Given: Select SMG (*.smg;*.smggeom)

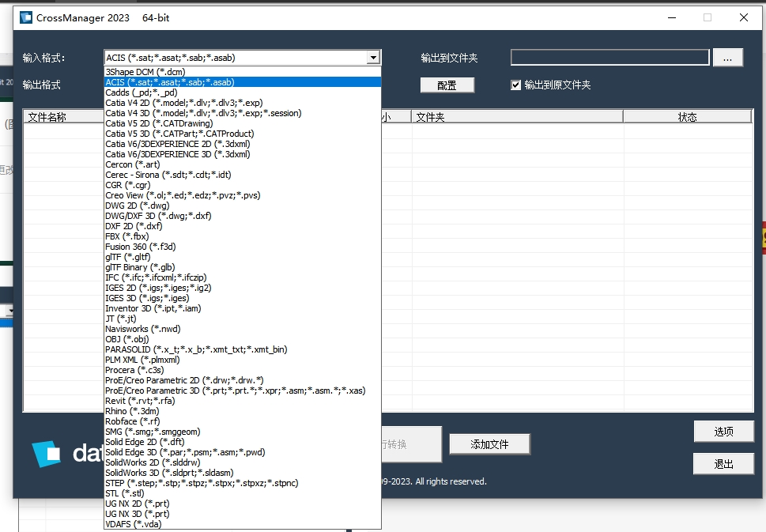Looking at the screenshot, I should (243, 431).
